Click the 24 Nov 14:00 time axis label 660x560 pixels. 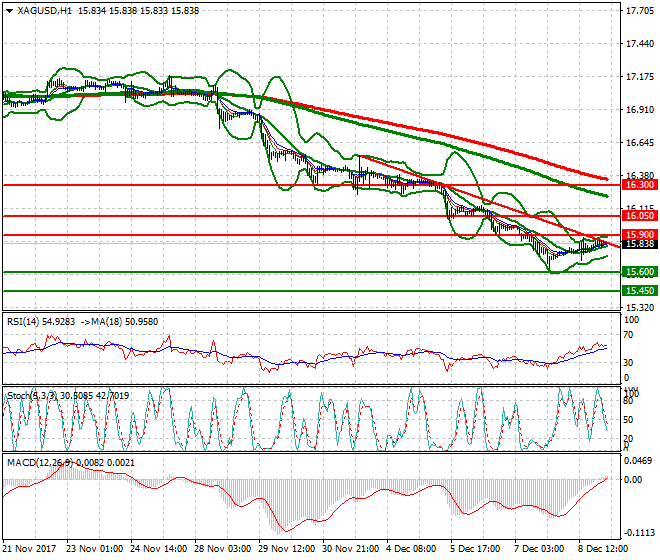point(159,549)
